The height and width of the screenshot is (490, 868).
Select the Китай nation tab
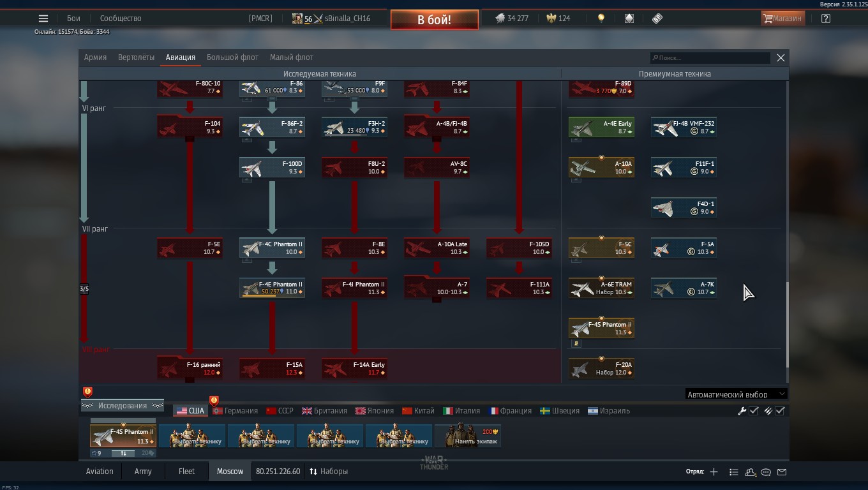point(419,411)
